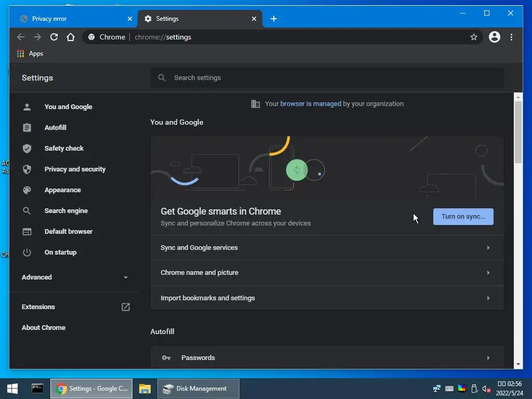532x399 pixels.
Task: Click the forward navigation arrow
Action: pyautogui.click(x=37, y=37)
